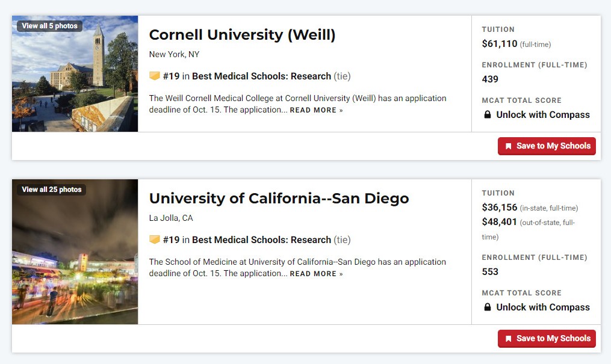This screenshot has width=611, height=364.
Task: Click the ranking badge icon for Cornell University
Action: [x=154, y=76]
